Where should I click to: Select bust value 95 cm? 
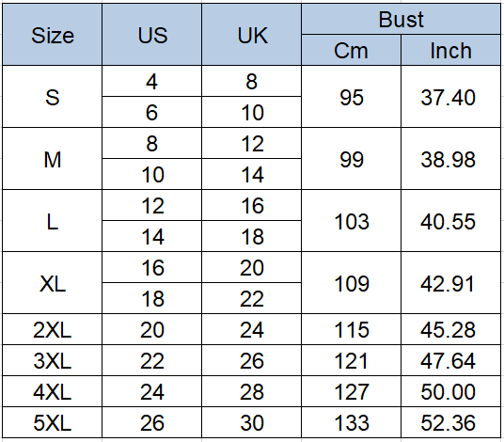(351, 97)
